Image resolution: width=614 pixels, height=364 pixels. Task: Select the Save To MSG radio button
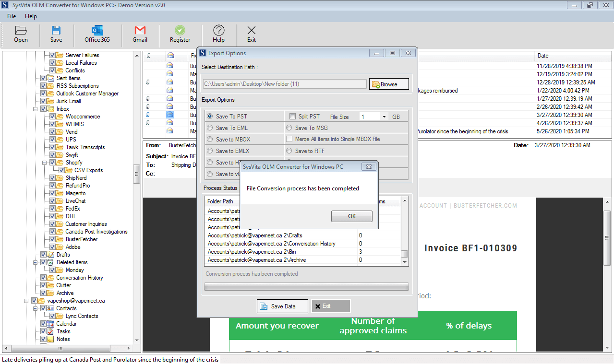click(x=289, y=128)
